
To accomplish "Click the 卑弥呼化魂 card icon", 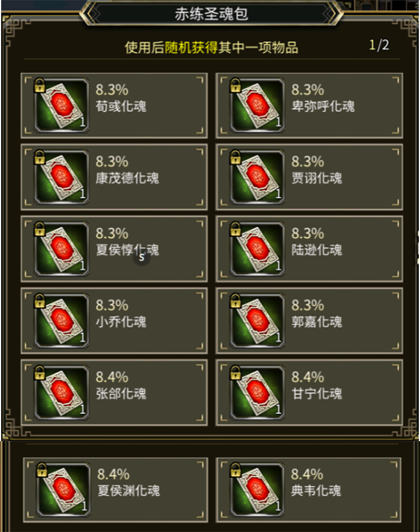I will (257, 105).
